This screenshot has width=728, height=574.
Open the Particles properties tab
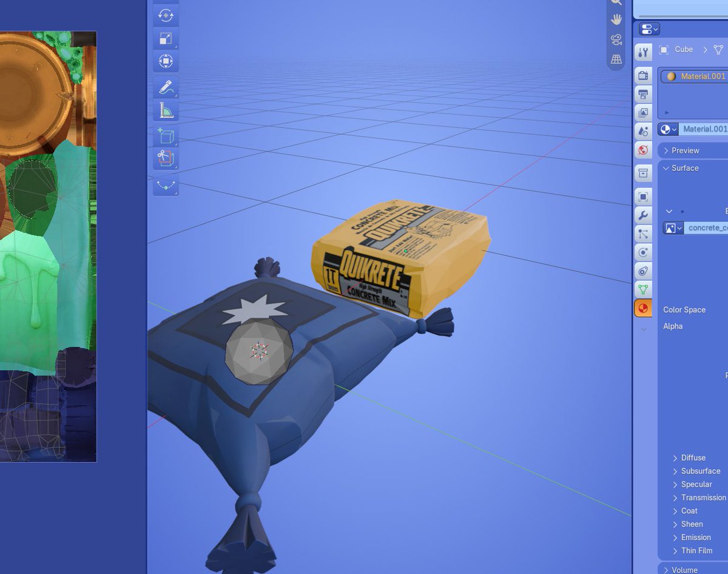point(644,234)
